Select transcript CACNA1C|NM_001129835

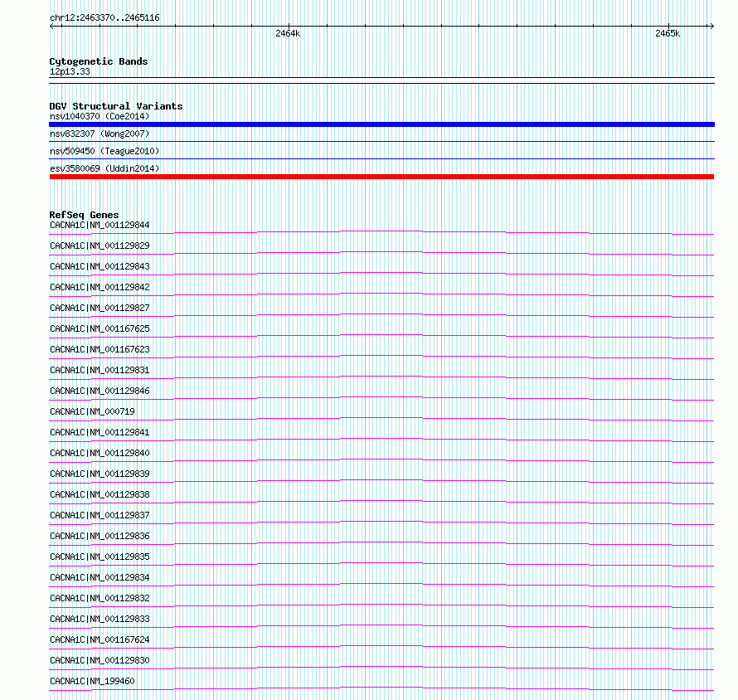(100, 557)
